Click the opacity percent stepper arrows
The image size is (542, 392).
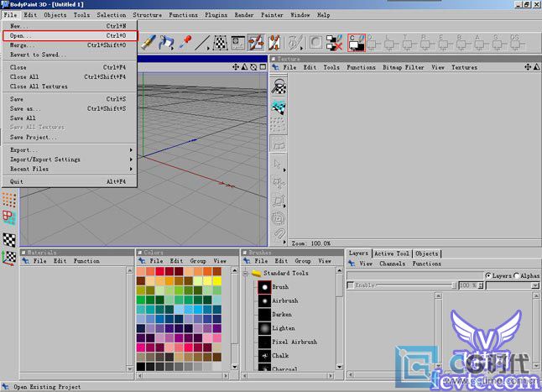481,285
